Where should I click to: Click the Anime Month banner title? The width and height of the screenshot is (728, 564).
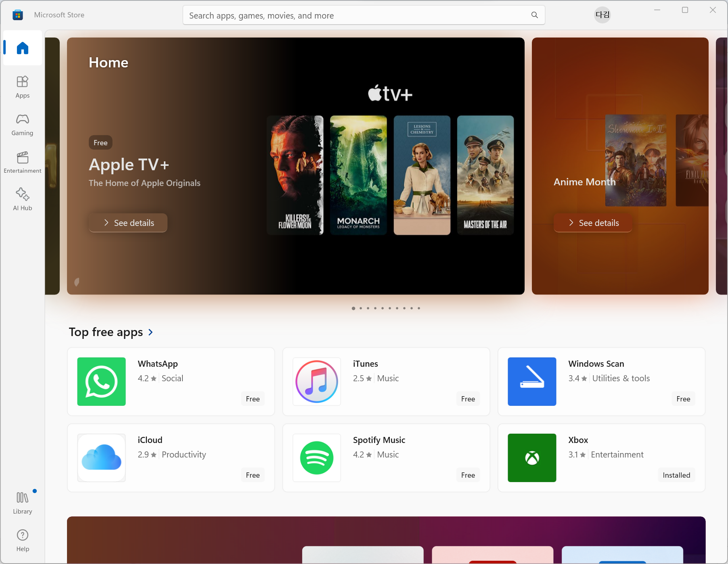(x=585, y=182)
